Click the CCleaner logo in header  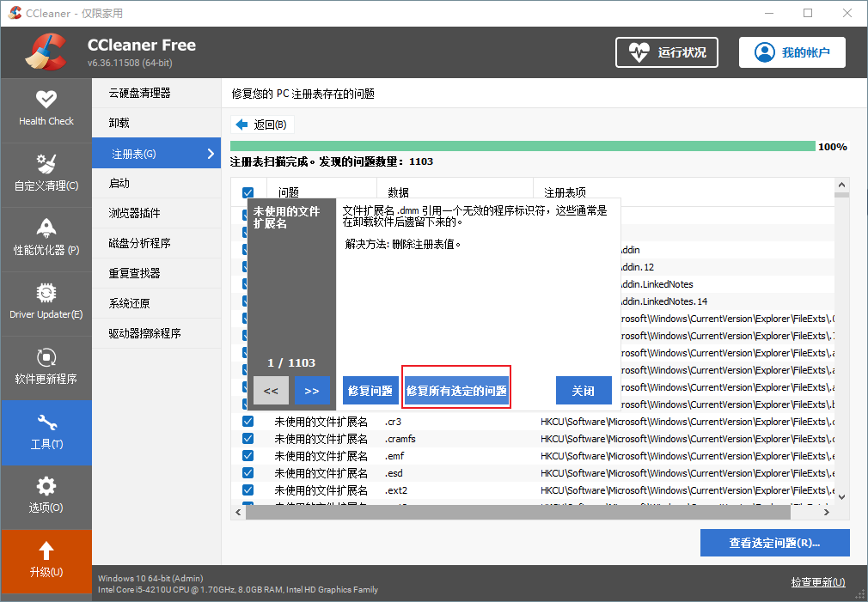click(x=46, y=52)
